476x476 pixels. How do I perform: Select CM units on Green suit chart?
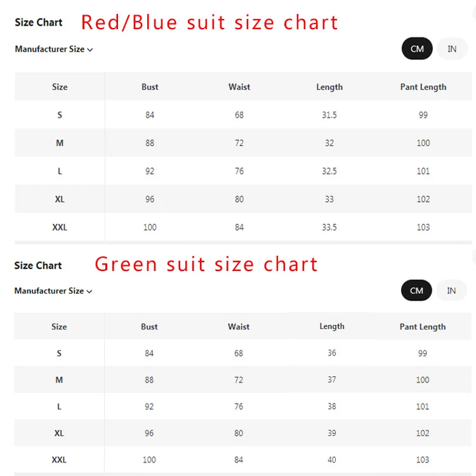coord(416,291)
